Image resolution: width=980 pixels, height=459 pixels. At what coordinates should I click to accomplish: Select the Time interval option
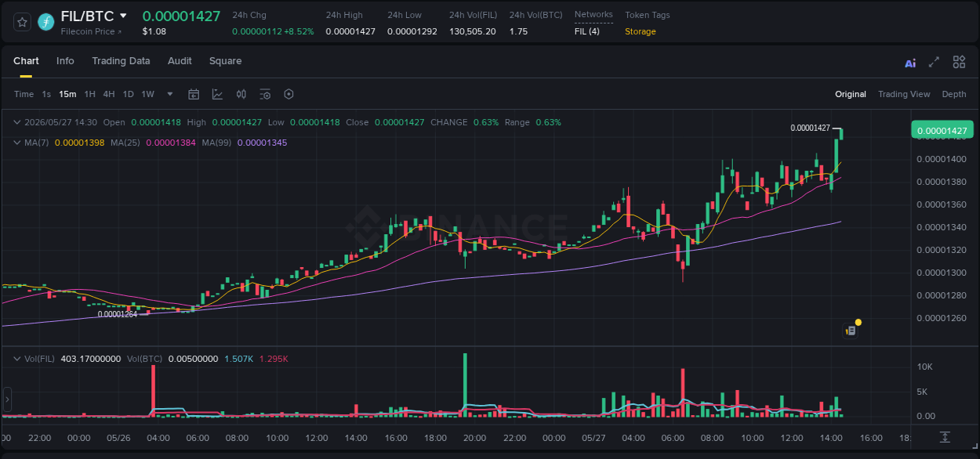pyautogui.click(x=24, y=94)
